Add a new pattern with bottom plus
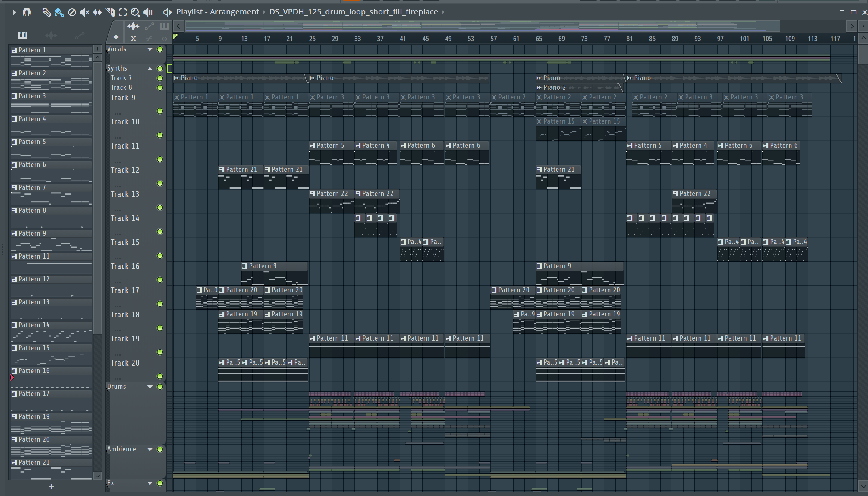This screenshot has width=868, height=496. click(x=51, y=487)
